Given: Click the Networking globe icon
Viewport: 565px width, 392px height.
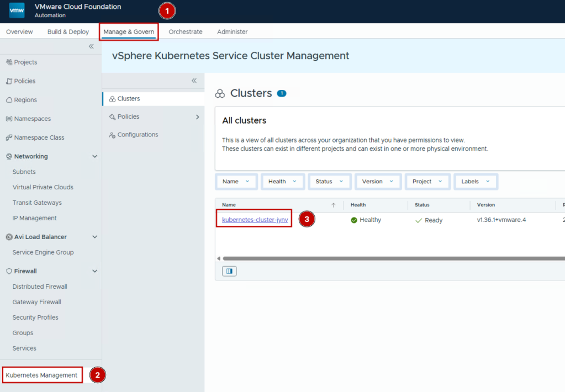Looking at the screenshot, I should tap(9, 156).
